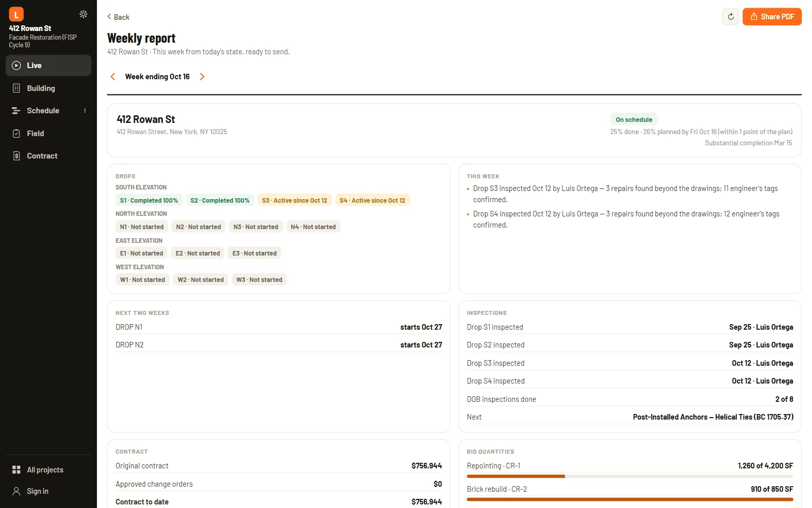Click Sign in
The height and width of the screenshot is (508, 812).
[49, 491]
